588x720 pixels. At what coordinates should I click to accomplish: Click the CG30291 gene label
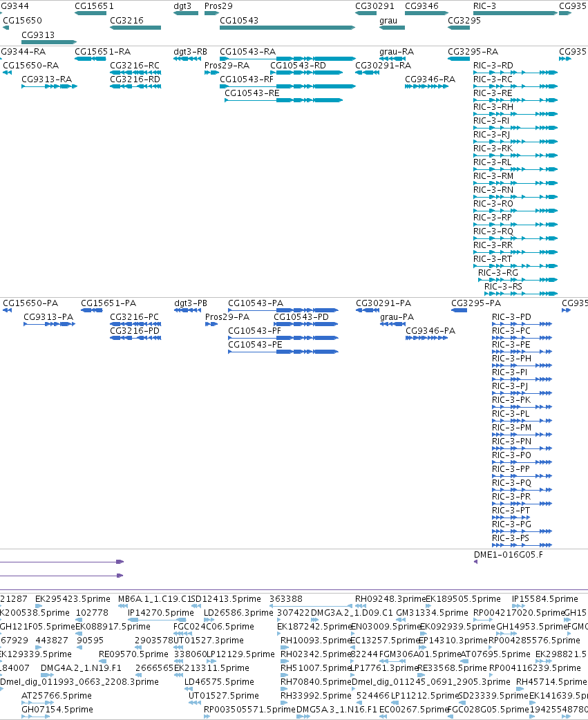[x=374, y=6]
